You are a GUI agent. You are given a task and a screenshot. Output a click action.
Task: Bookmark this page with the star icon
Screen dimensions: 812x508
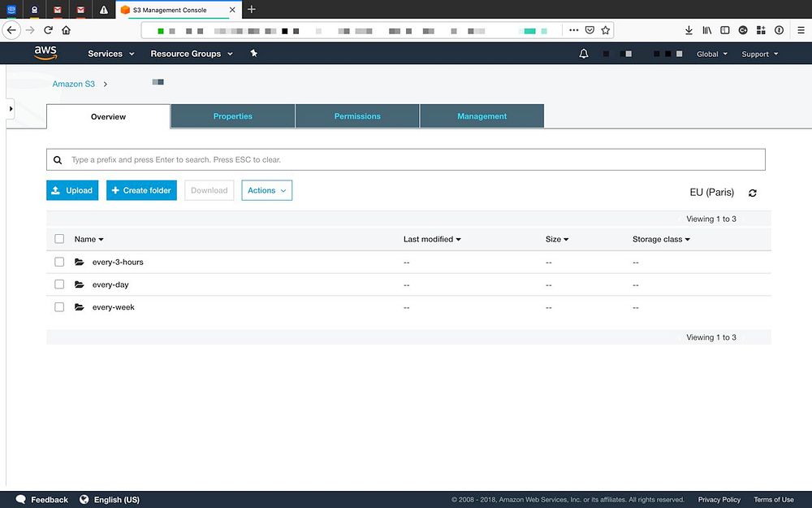click(x=606, y=30)
